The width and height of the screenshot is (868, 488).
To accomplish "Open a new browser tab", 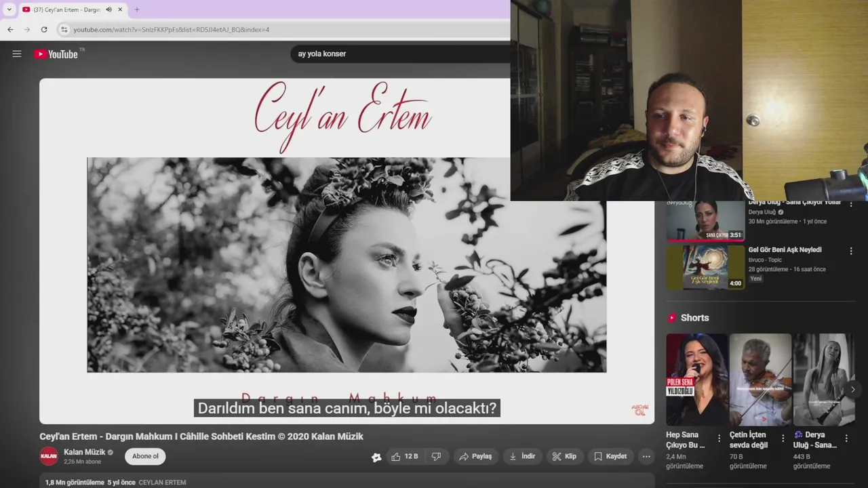I will (x=137, y=9).
